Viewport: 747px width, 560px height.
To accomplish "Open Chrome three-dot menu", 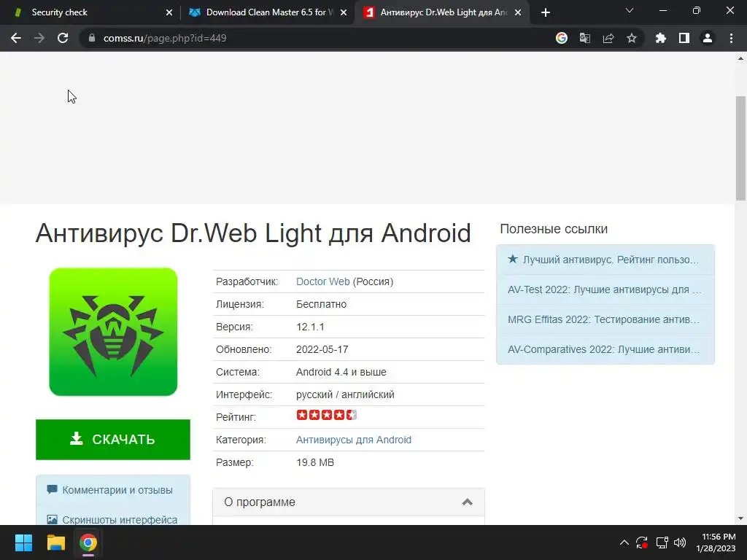I will pos(731,38).
